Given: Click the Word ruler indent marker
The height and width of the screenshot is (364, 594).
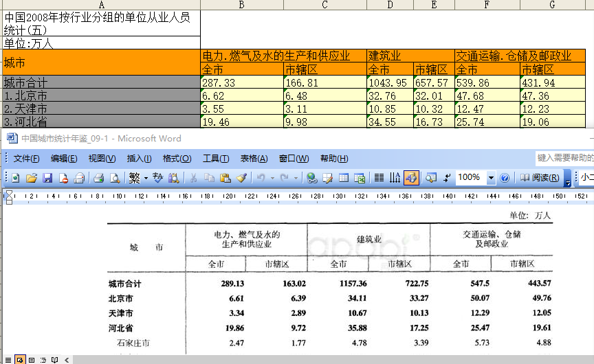Looking at the screenshot, I should tap(9, 197).
